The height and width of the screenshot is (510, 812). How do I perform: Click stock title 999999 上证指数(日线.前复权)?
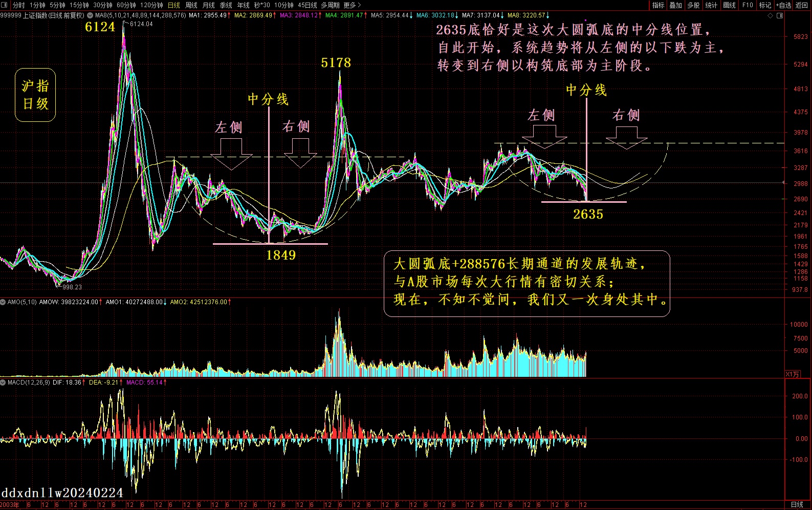point(42,15)
